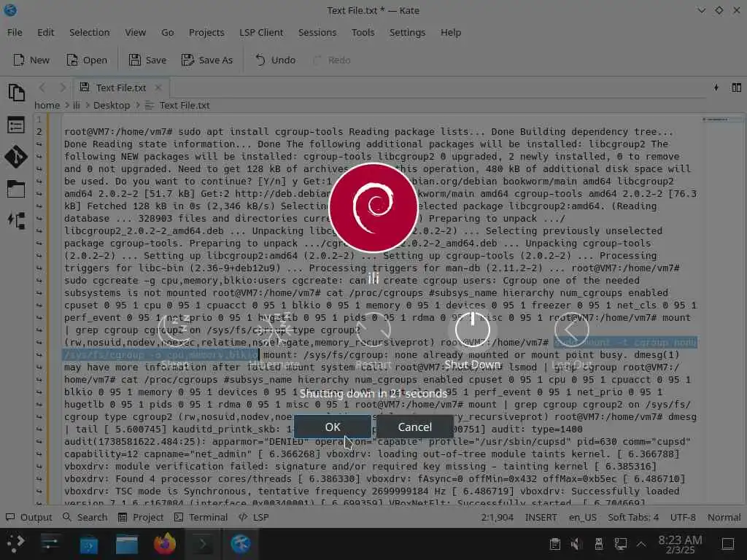The height and width of the screenshot is (560, 747).
Task: Cancel the shutdown countdown
Action: 414,427
